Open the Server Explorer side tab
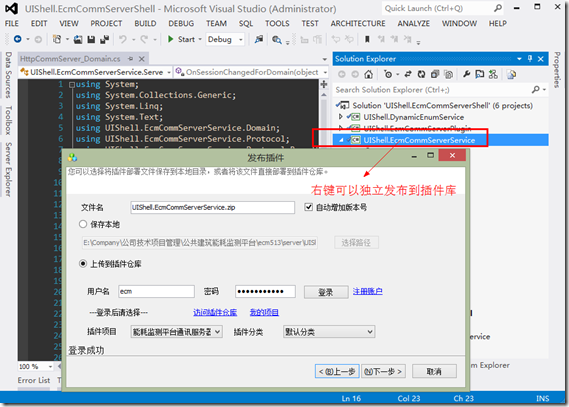Image resolution: width=569 pixels, height=407 pixels. [8, 169]
